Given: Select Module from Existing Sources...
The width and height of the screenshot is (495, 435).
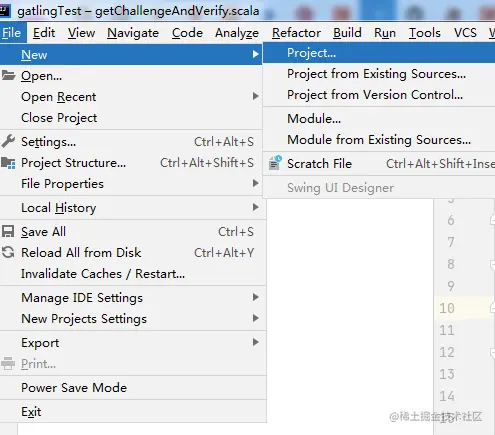Looking at the screenshot, I should [379, 139].
